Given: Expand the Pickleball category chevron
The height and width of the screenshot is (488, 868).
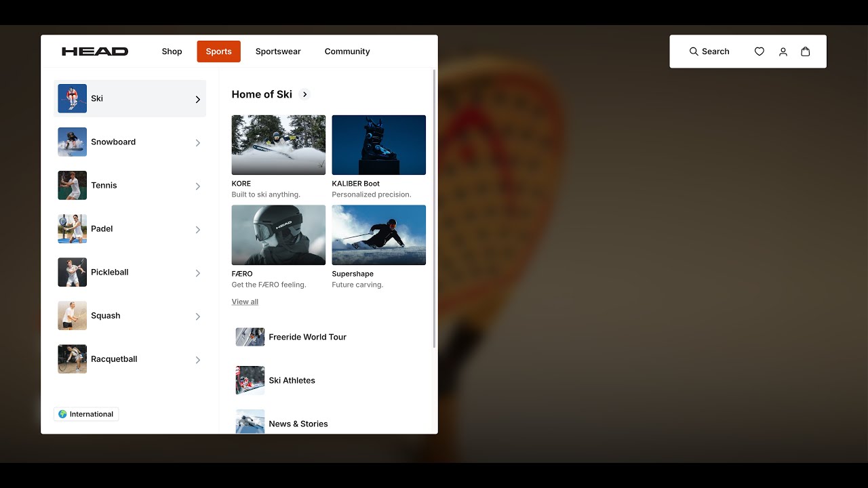Looking at the screenshot, I should click(198, 272).
